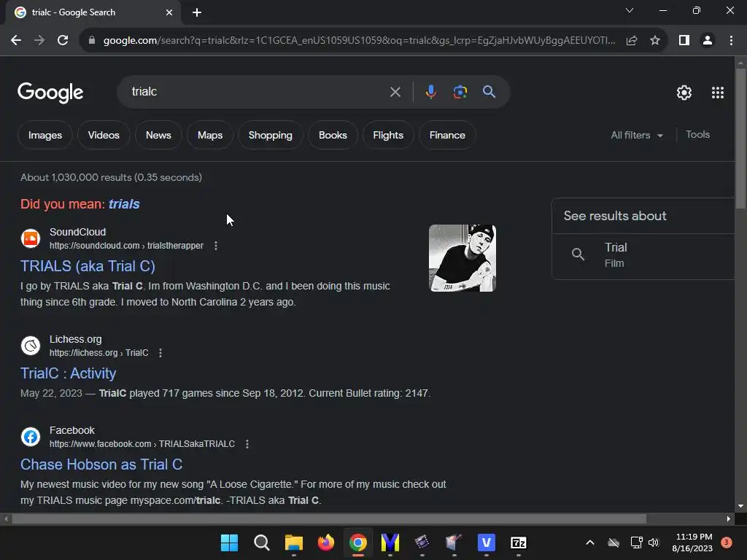Follow the 'trials' spelling suggestion
The width and height of the screenshot is (747, 560).
pos(124,204)
